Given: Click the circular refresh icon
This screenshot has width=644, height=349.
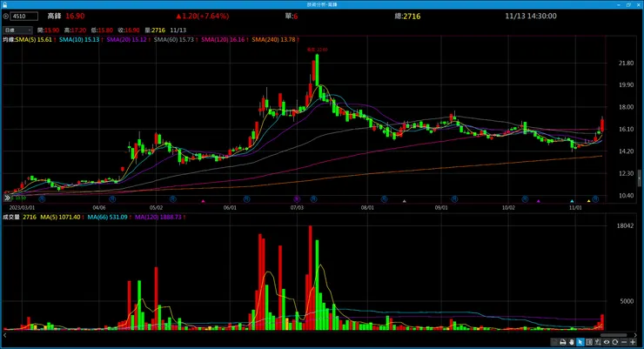Looking at the screenshot, I should pyautogui.click(x=614, y=342).
